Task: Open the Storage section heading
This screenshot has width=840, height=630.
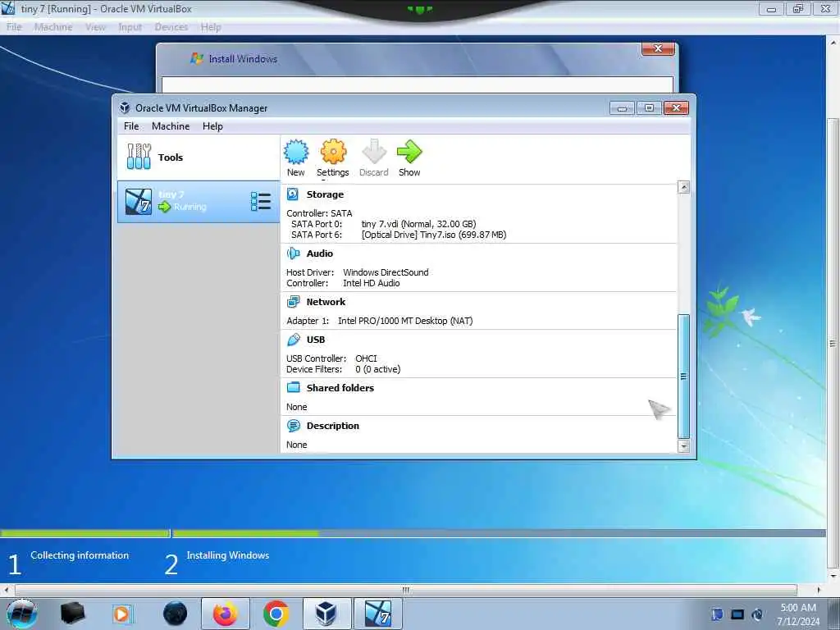Action: click(325, 194)
